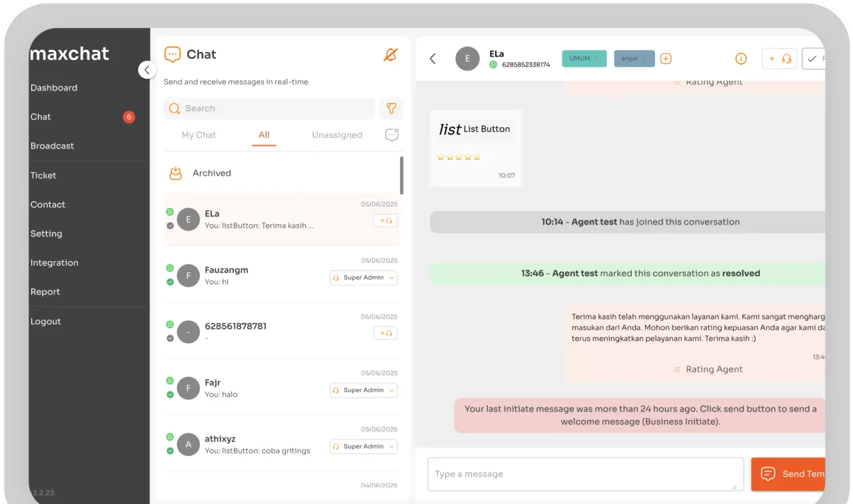Remove the UMUM tag with its x
The image size is (853, 504).
(x=596, y=59)
